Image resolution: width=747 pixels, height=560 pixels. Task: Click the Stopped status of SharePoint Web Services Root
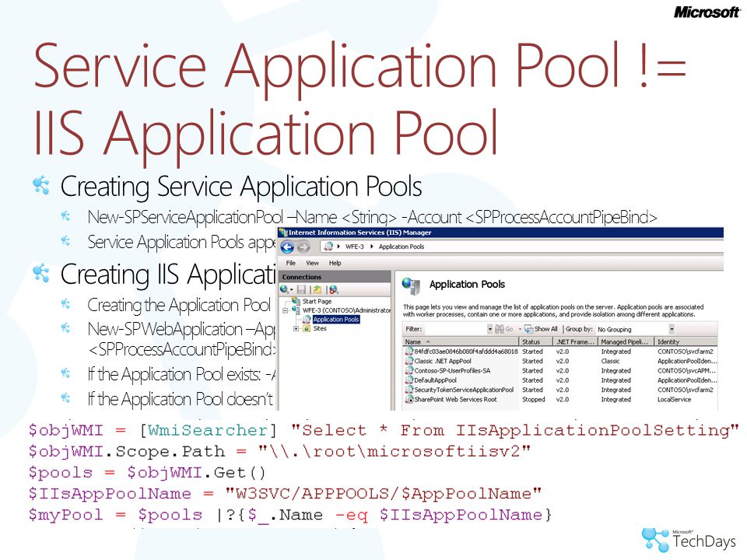(534, 400)
